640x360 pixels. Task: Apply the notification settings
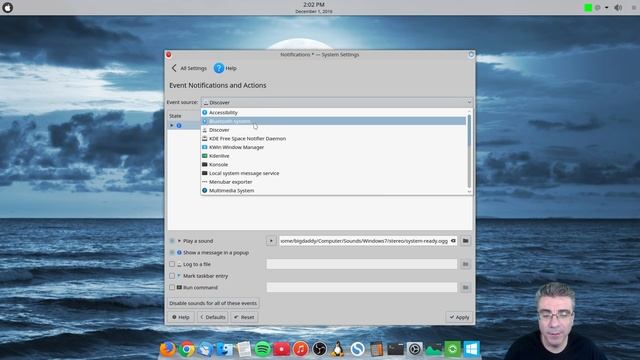point(460,317)
